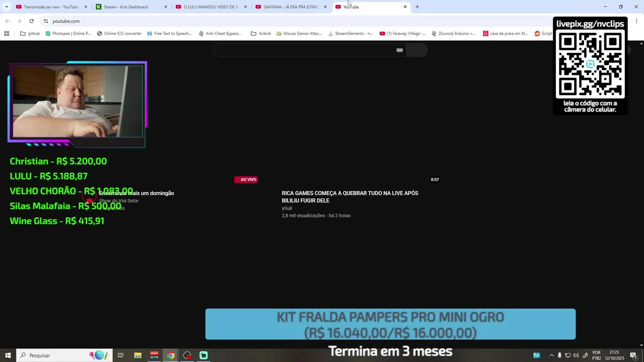The height and width of the screenshot is (362, 644).
Task: Open Chrome from the taskbar
Action: (171, 355)
